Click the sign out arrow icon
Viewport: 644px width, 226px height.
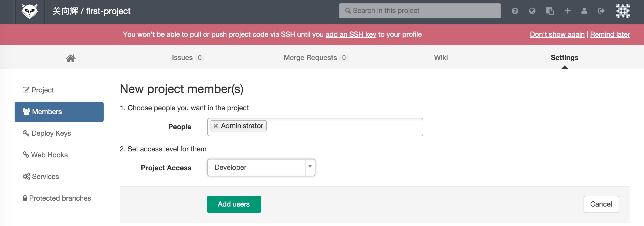coord(601,11)
